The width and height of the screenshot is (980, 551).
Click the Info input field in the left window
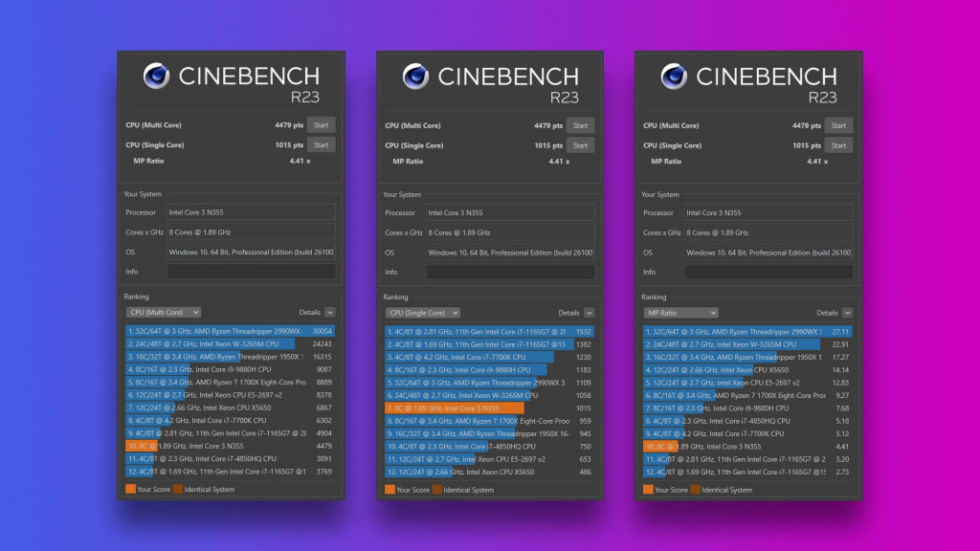252,272
